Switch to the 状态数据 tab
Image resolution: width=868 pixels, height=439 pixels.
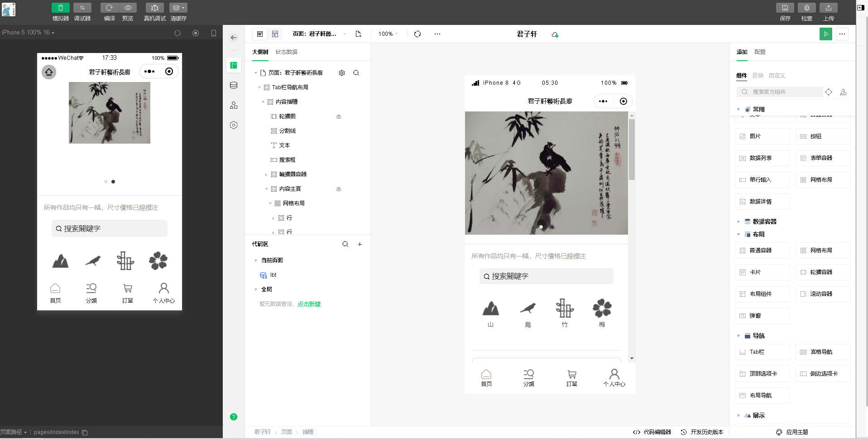click(287, 52)
